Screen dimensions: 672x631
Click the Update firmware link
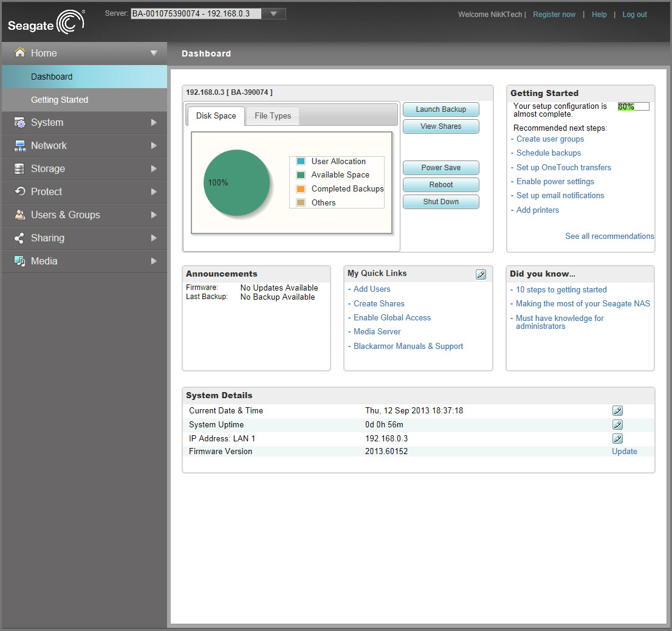(x=625, y=452)
